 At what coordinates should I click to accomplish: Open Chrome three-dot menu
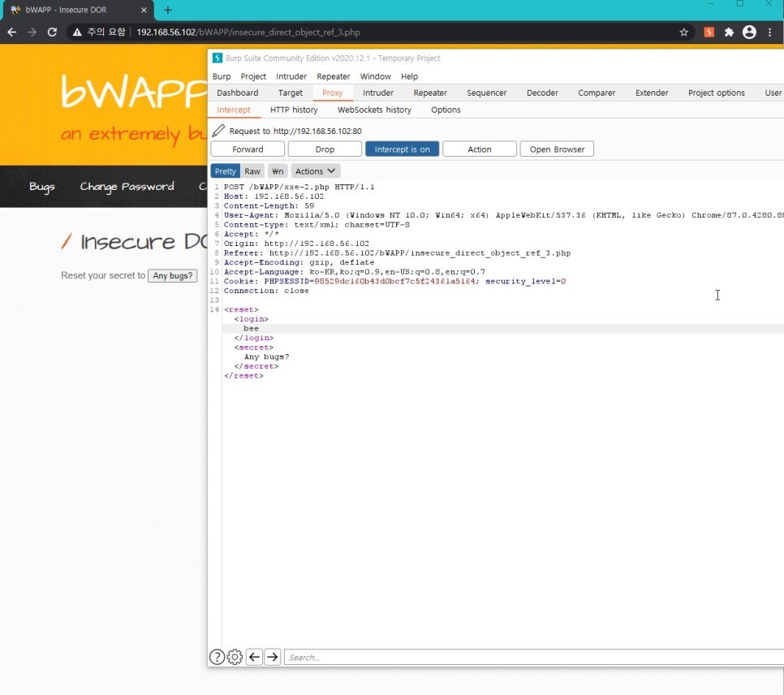[769, 32]
